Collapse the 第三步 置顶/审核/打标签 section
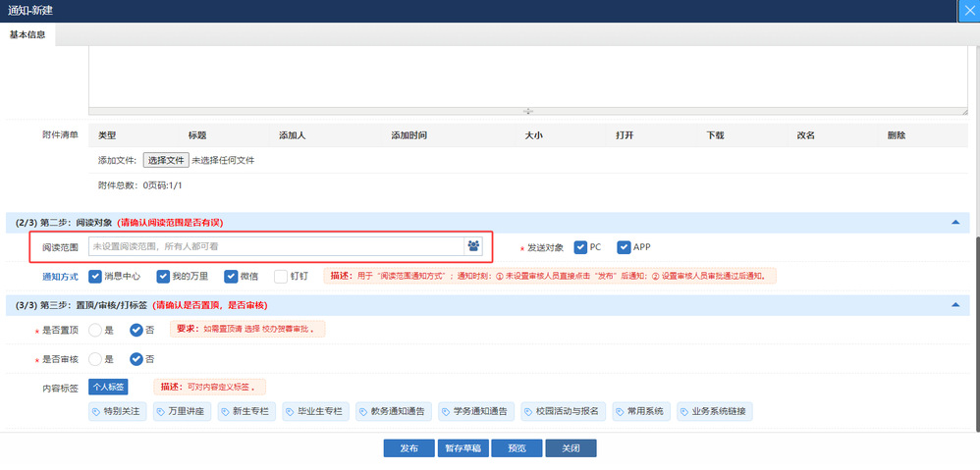Image resolution: width=980 pixels, height=470 pixels. point(955,305)
